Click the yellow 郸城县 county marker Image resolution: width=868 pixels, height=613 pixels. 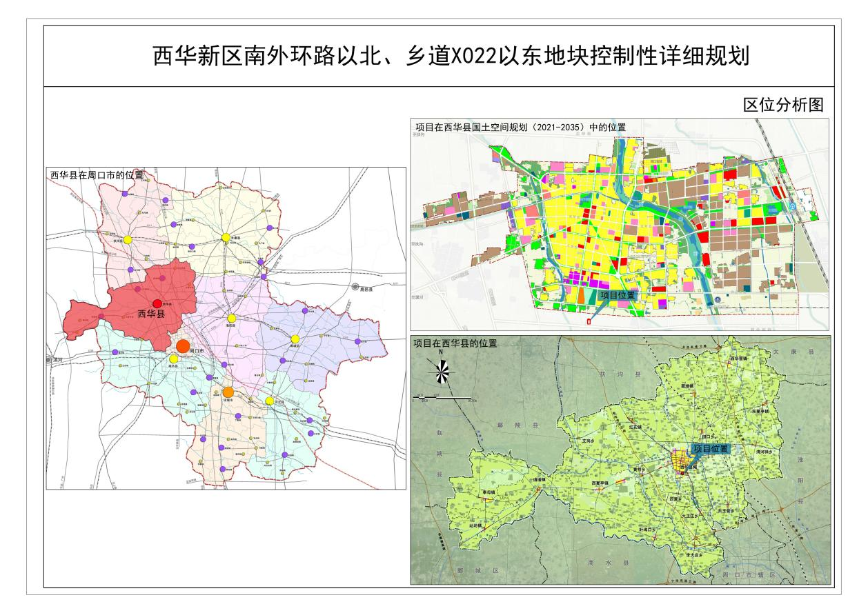(x=295, y=339)
